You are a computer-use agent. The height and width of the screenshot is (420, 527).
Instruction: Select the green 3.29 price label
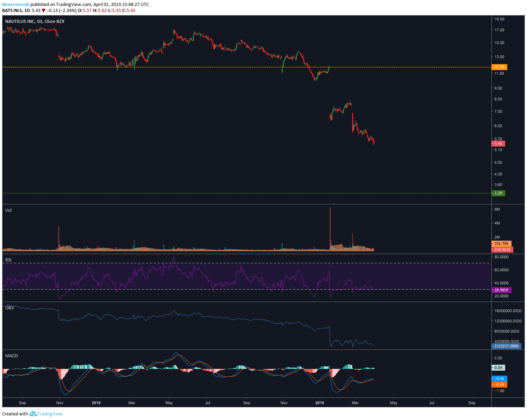pyautogui.click(x=498, y=193)
